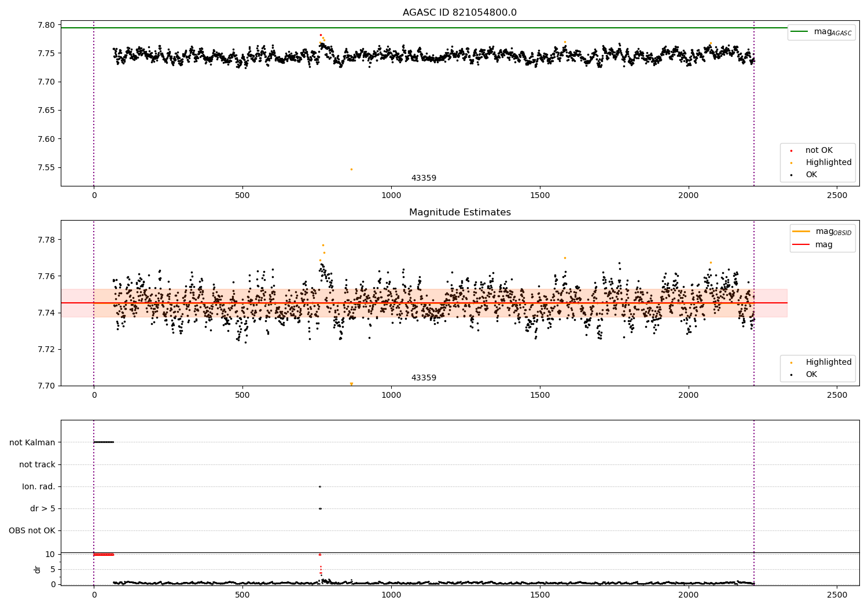The width and height of the screenshot is (868, 608).
Task: Click the 'dr > 5' axis label
Action: pos(43,508)
